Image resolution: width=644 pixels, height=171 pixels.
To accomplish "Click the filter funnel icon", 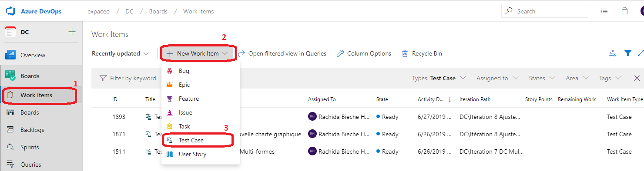I will pos(627,53).
